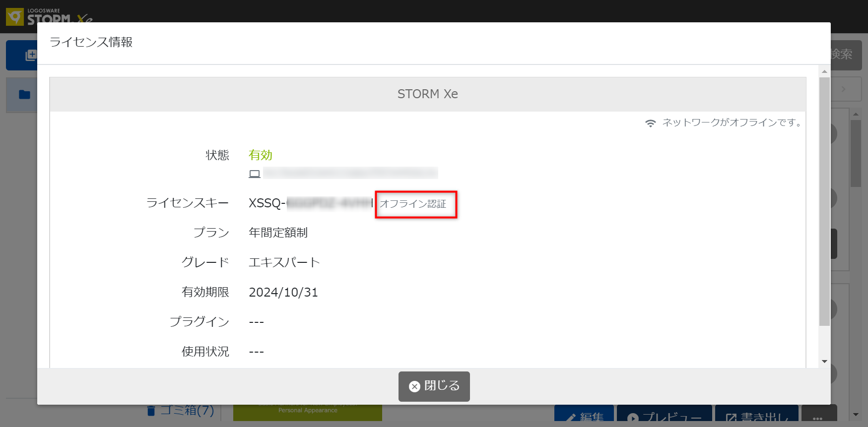This screenshot has height=427, width=868.
Task: Expand using the right chevron arrow
Action: coord(843,89)
